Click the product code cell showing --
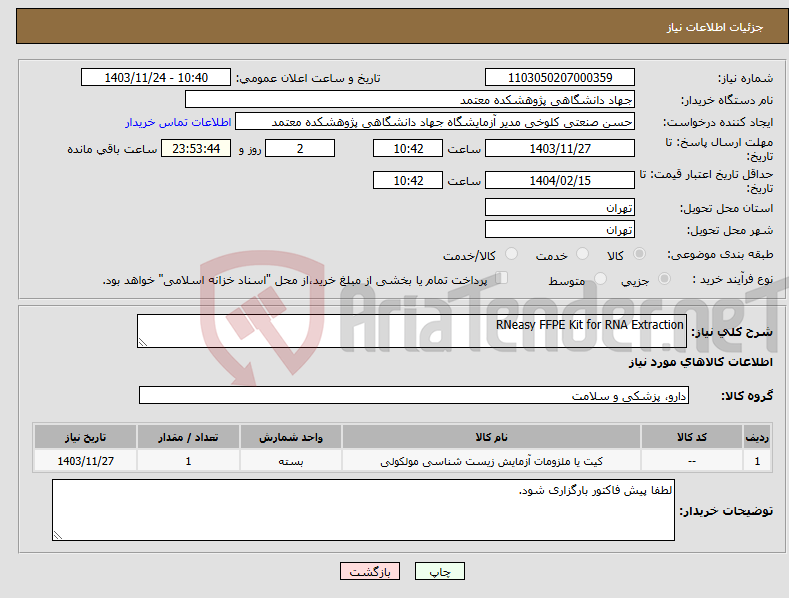789x598 pixels. [692, 461]
